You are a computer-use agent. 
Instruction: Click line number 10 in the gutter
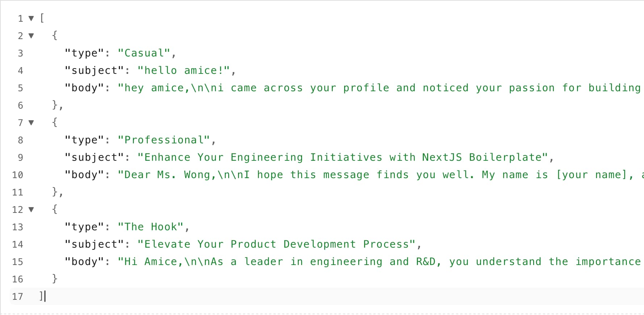point(17,175)
